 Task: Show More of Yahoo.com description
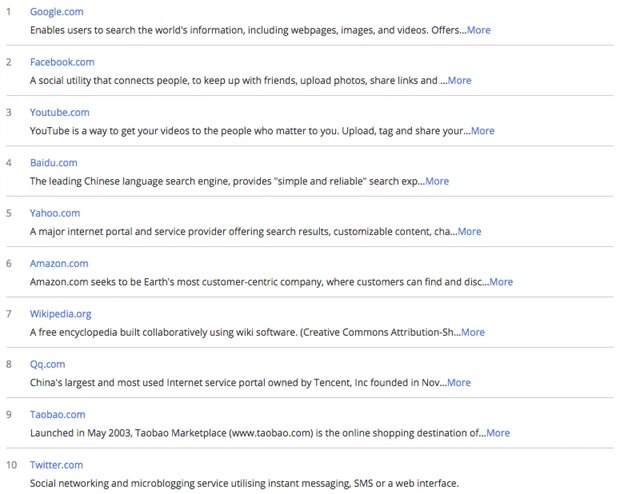[x=469, y=231]
